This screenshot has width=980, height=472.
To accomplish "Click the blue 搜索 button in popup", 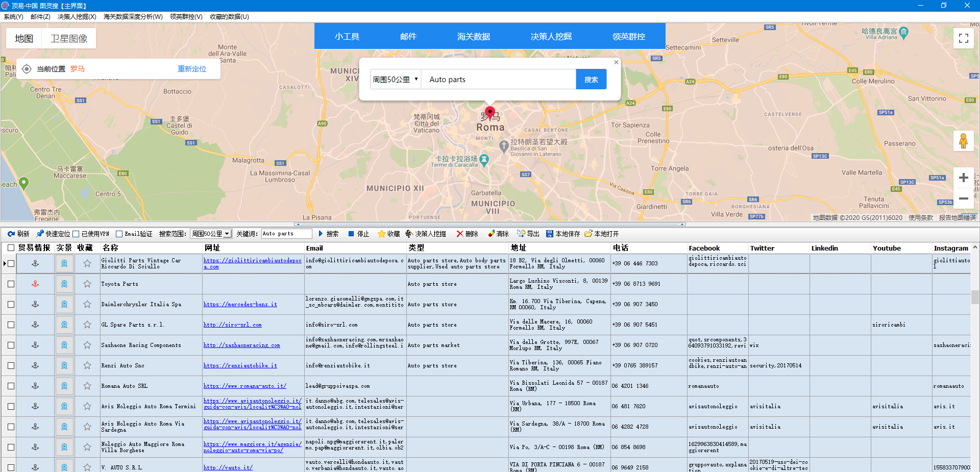I will (x=591, y=79).
